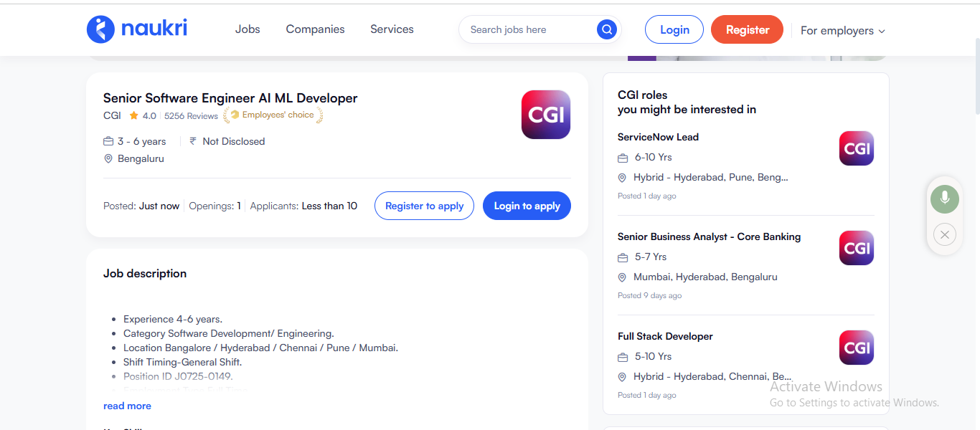This screenshot has height=430, width=980.
Task: Expand the For employers dropdown
Action: click(x=842, y=30)
